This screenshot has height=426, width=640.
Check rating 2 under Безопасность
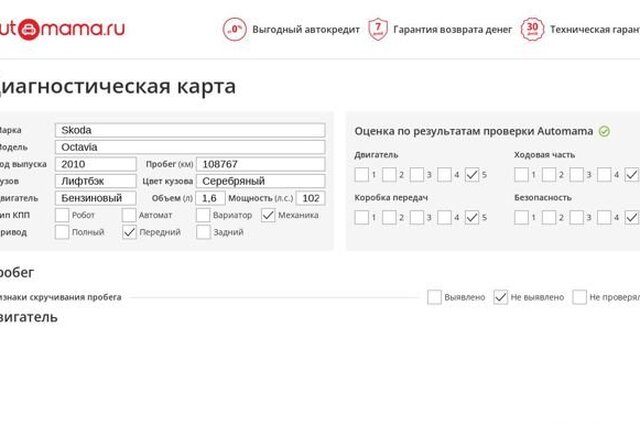[x=549, y=217]
